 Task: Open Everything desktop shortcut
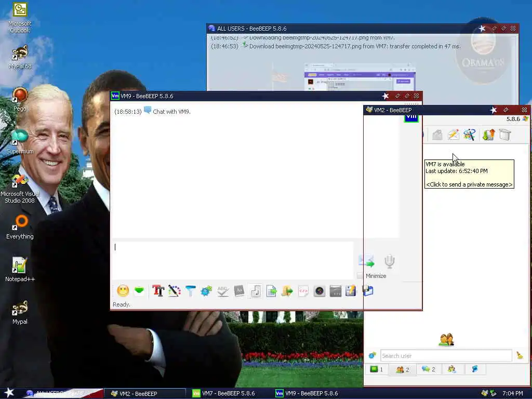pyautogui.click(x=20, y=227)
